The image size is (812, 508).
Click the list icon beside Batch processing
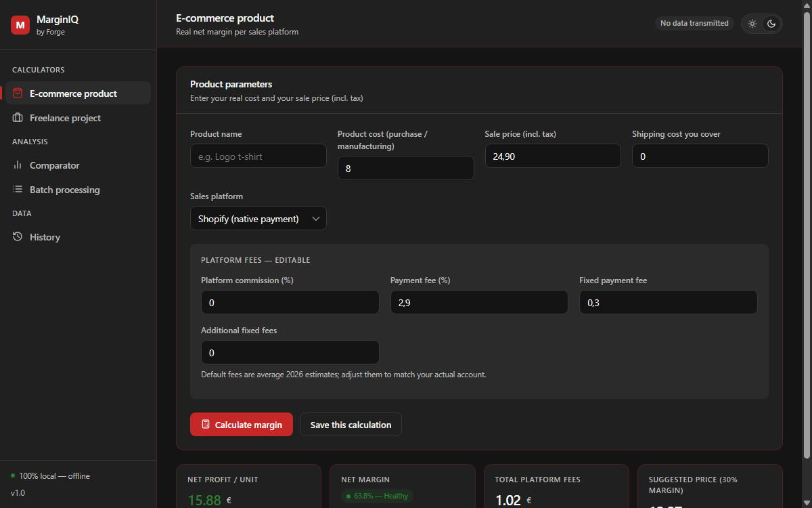click(x=18, y=190)
